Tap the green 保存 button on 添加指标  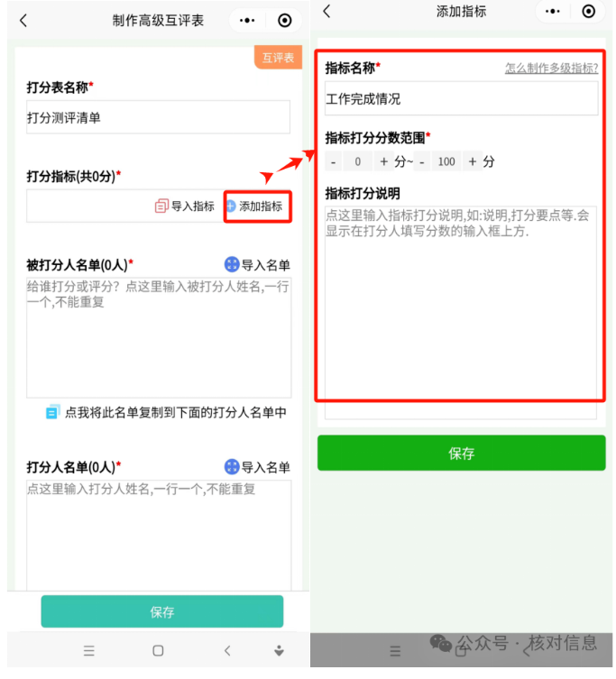tap(462, 453)
